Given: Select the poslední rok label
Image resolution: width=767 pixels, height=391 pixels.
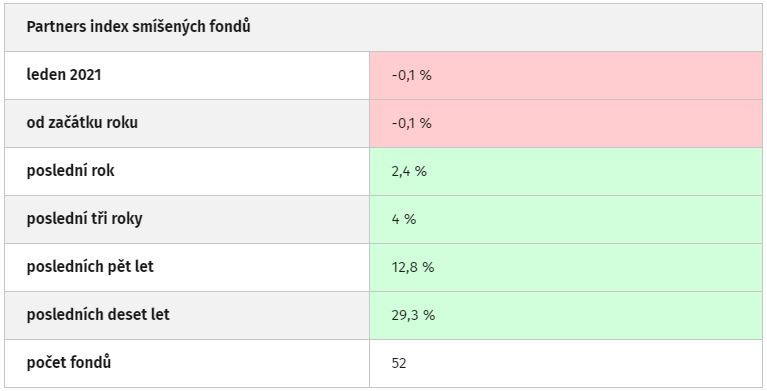Looking at the screenshot, I should pyautogui.click(x=70, y=171).
